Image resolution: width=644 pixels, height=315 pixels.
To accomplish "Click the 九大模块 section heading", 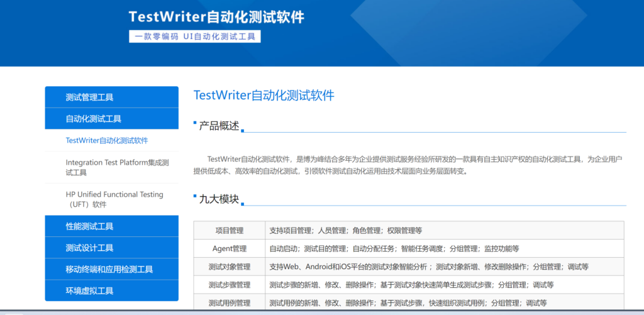I will coord(219,199).
